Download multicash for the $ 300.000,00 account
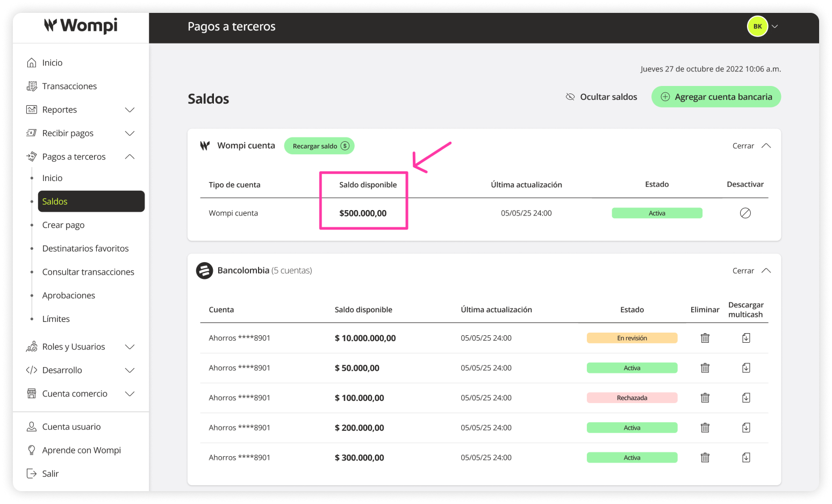Image resolution: width=832 pixels, height=504 pixels. [746, 458]
